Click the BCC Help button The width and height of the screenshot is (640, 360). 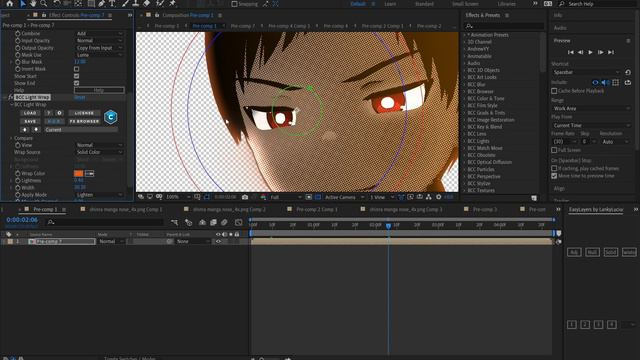(99, 90)
